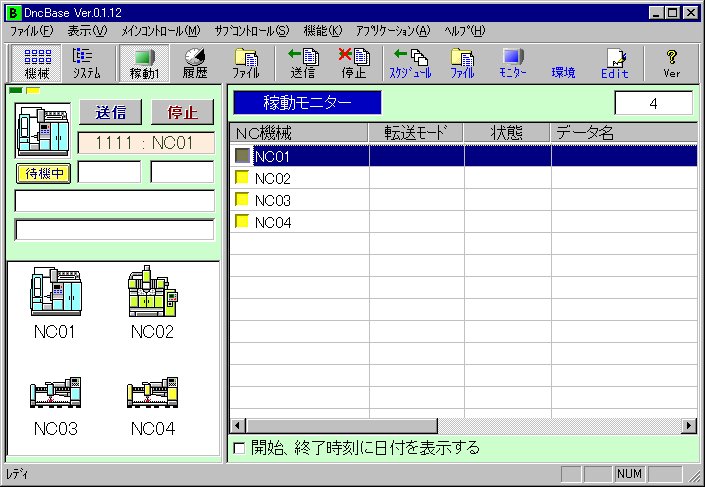
Task: Open the サブコントロール(S) menu
Action: [252, 31]
